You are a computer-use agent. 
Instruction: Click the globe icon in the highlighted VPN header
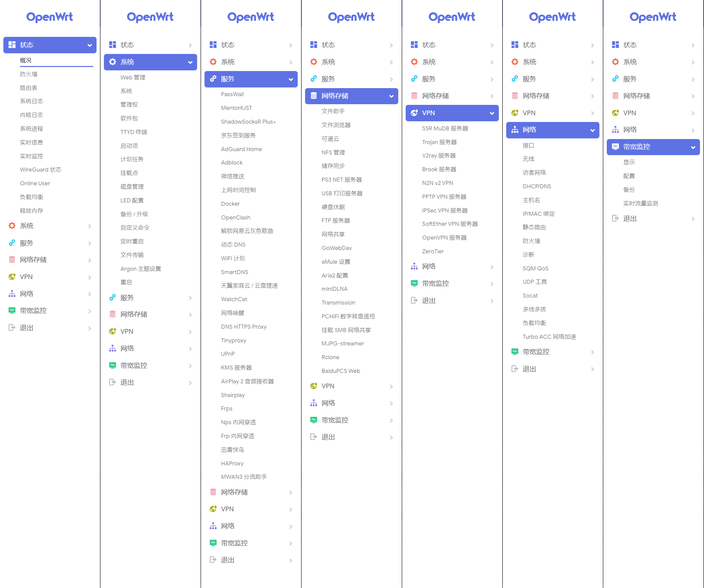point(414,113)
